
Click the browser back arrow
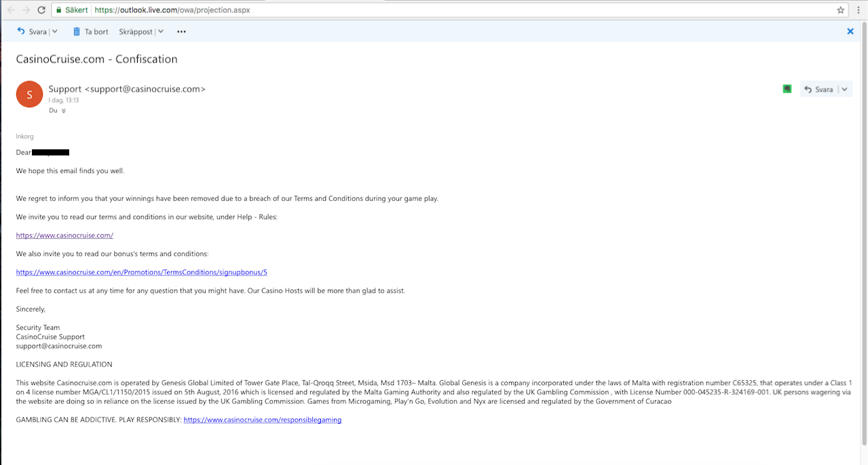point(11,10)
